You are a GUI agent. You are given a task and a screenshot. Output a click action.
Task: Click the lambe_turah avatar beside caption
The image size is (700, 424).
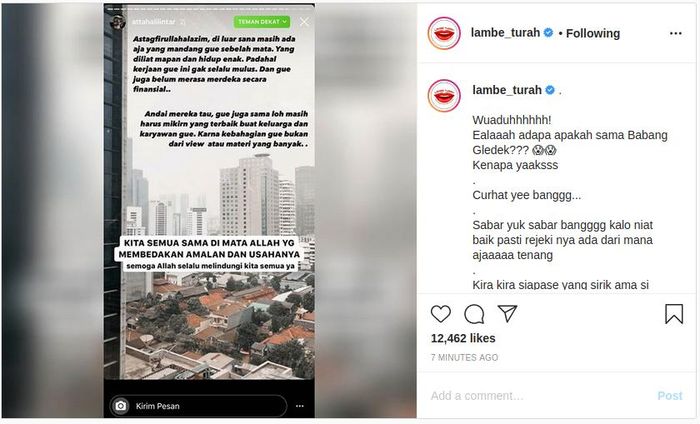[444, 96]
